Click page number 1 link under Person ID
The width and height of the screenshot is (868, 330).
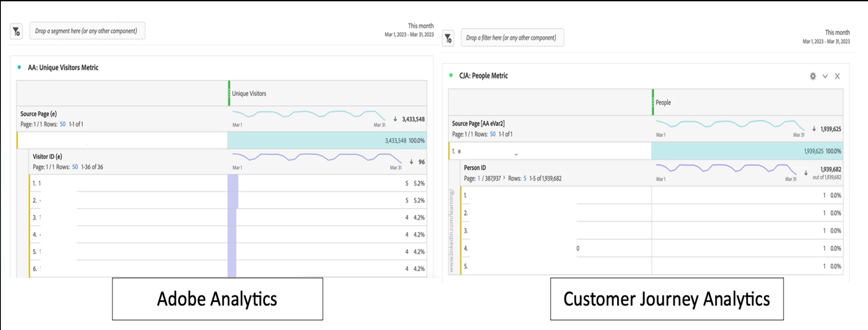pos(478,178)
